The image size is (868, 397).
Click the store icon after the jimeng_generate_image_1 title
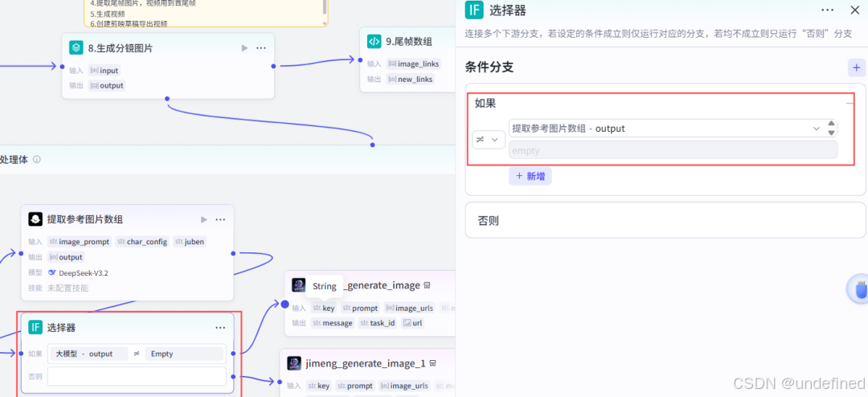coord(433,364)
